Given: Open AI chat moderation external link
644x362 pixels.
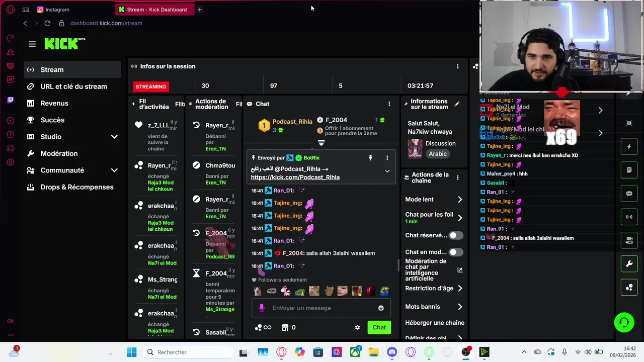Looking at the screenshot, I should tap(459, 270).
